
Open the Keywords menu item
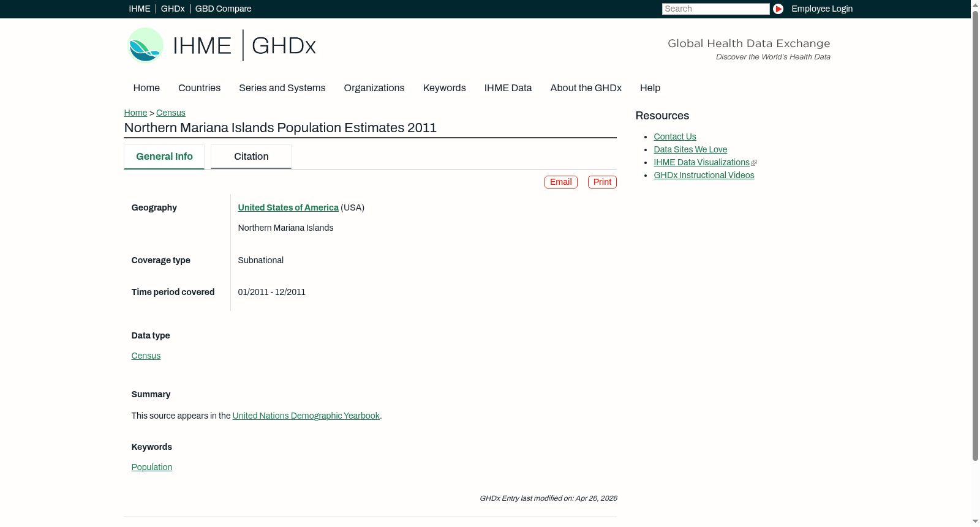tap(445, 88)
